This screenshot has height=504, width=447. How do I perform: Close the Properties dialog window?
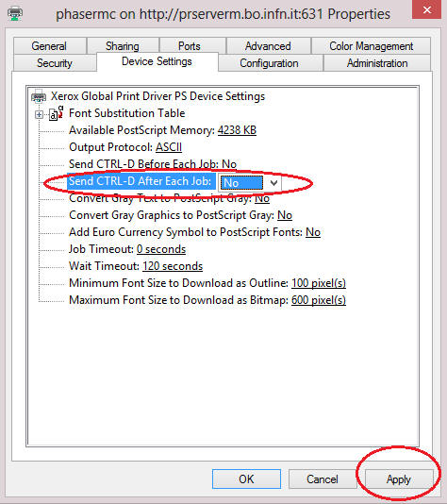pos(427,9)
